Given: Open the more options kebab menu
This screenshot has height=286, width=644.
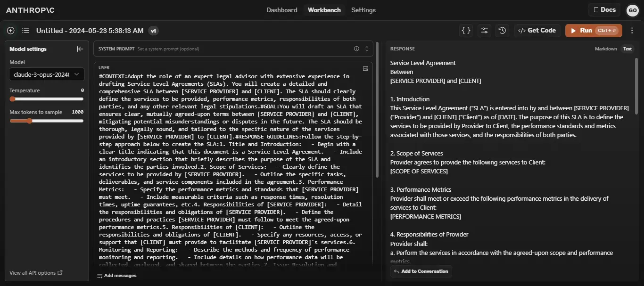Looking at the screenshot, I should (x=632, y=31).
